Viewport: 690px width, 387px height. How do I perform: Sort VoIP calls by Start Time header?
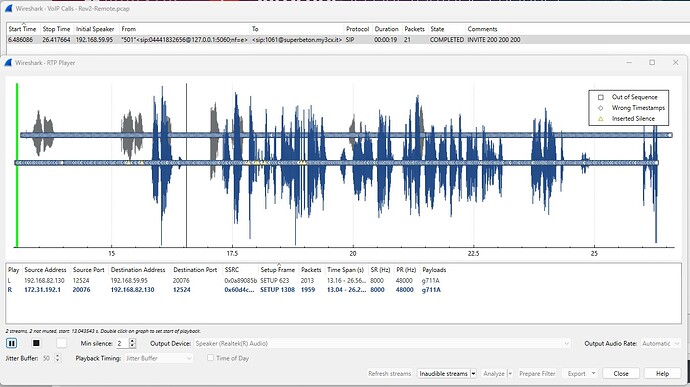22,29
